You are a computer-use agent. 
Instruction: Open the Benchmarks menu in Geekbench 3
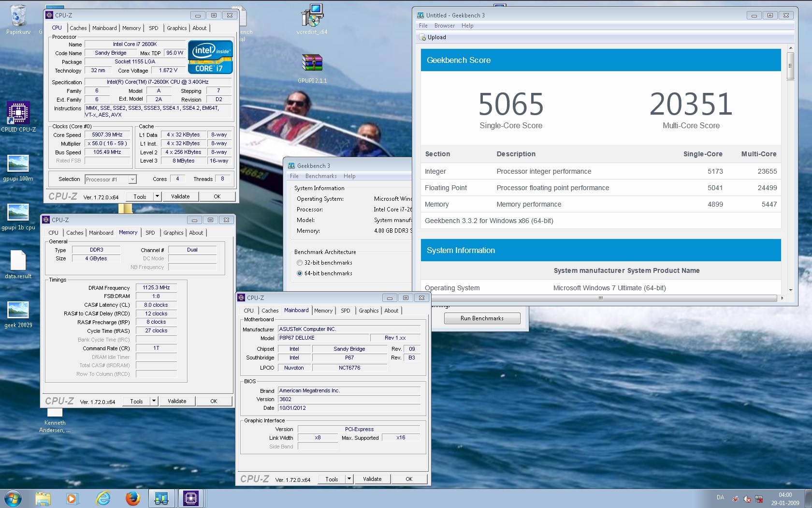click(321, 176)
